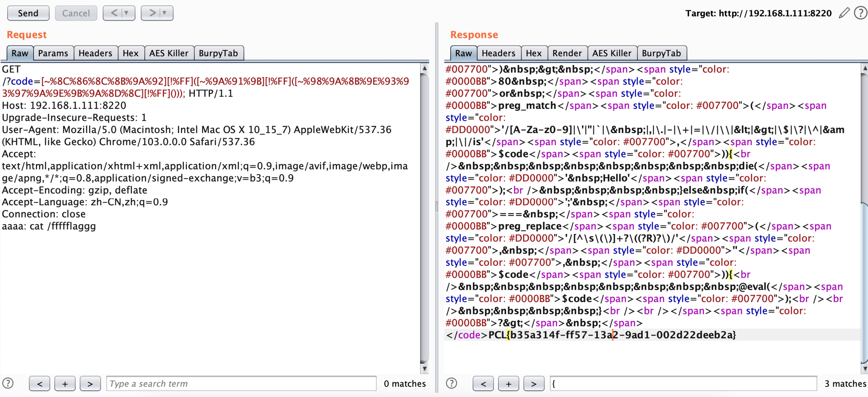Image resolution: width=868 pixels, height=397 pixels.
Task: Open history forward dropdown arrow
Action: 164,13
